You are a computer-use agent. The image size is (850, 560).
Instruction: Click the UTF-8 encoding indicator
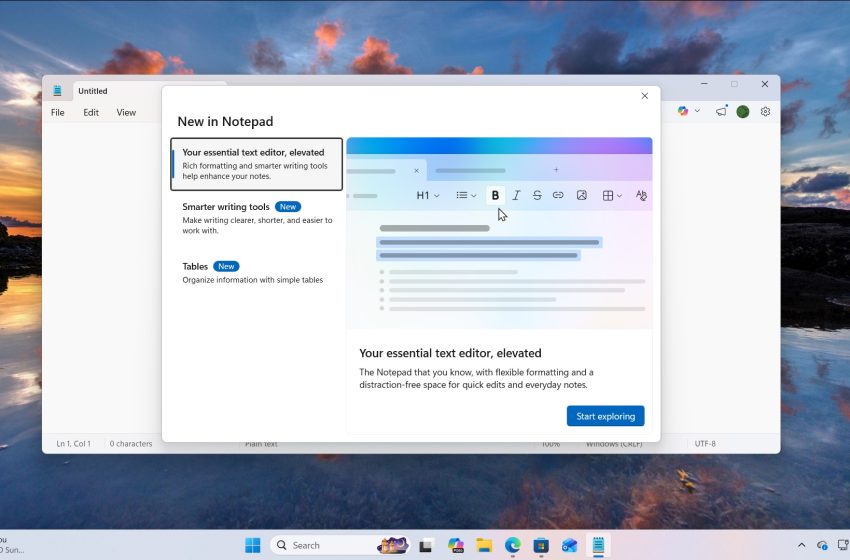coord(705,443)
